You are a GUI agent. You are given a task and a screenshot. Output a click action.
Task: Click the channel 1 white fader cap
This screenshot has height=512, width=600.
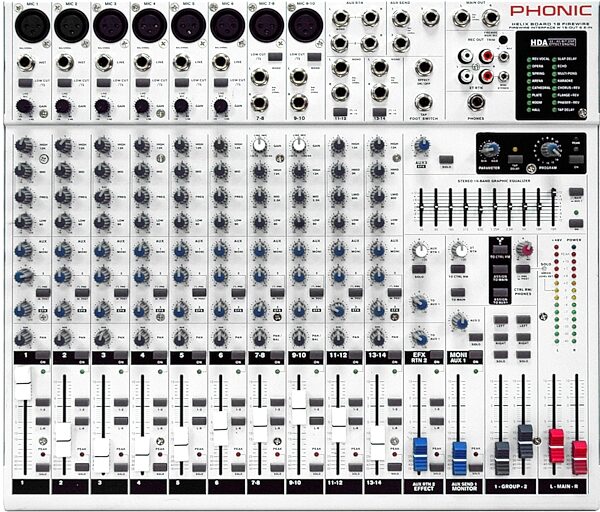click(23, 383)
